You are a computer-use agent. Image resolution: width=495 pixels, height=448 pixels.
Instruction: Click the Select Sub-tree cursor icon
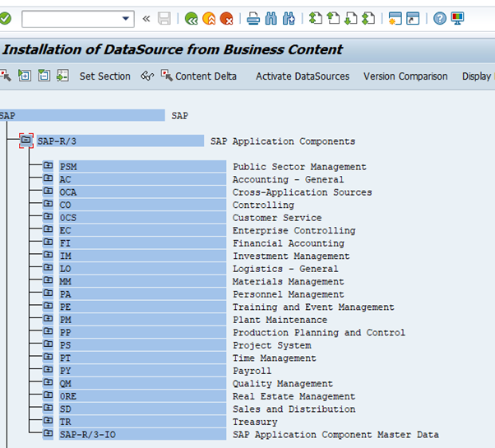(6, 76)
